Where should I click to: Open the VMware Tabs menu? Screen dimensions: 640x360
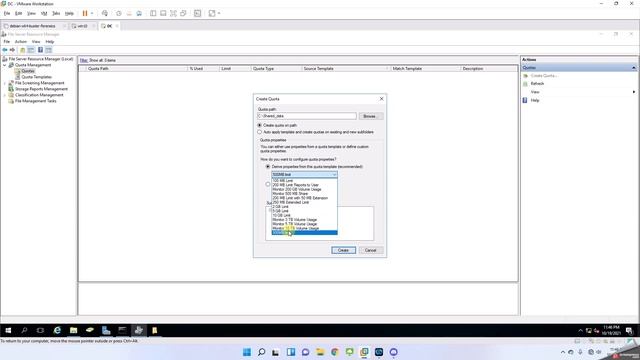[56, 13]
